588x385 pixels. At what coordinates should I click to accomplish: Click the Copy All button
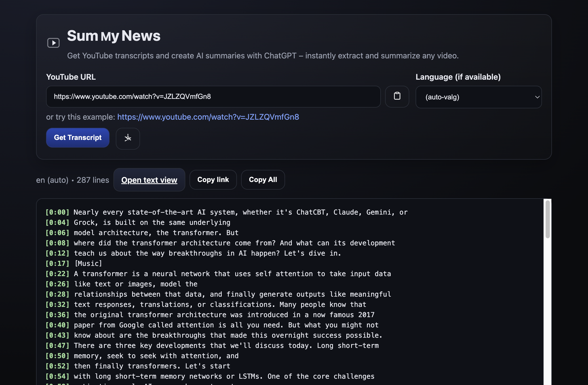pyautogui.click(x=263, y=180)
